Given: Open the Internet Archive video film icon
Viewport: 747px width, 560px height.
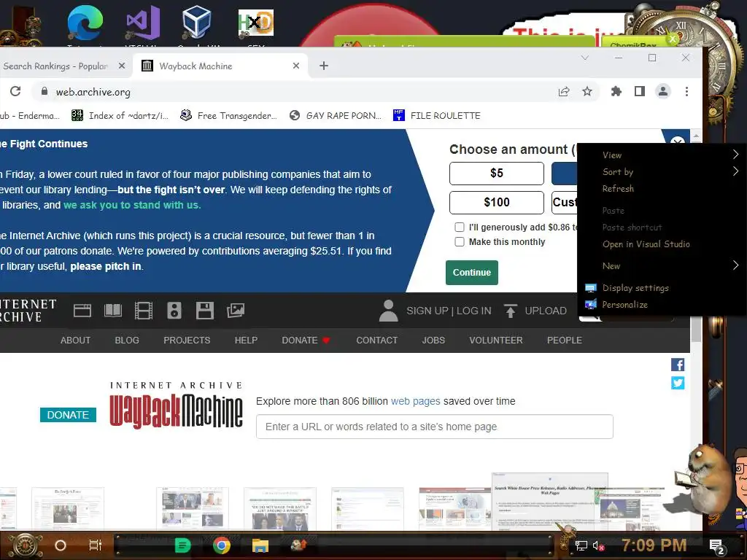Looking at the screenshot, I should coord(144,311).
